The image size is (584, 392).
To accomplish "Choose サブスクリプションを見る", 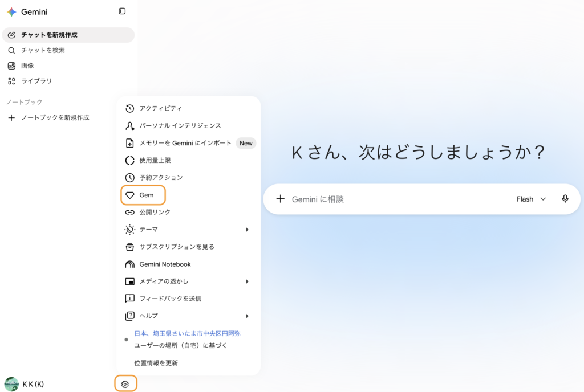I will tap(188, 247).
